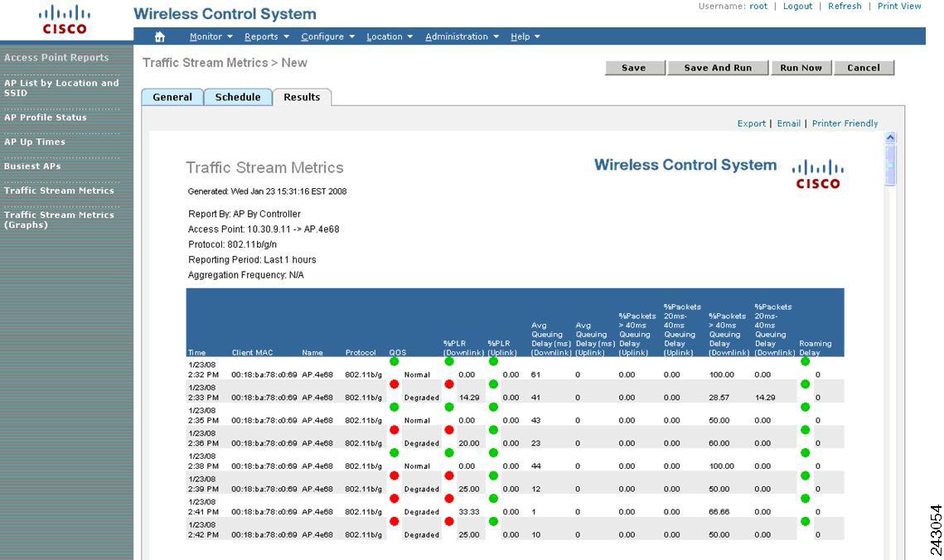
Task: Open Traffic Stream Metrics sidebar item
Action: click(59, 190)
